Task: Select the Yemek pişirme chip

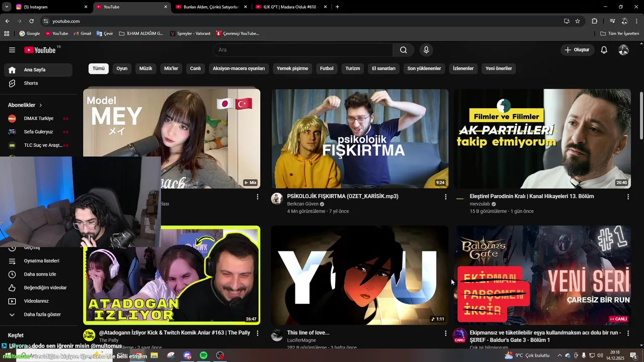Action: point(292,68)
